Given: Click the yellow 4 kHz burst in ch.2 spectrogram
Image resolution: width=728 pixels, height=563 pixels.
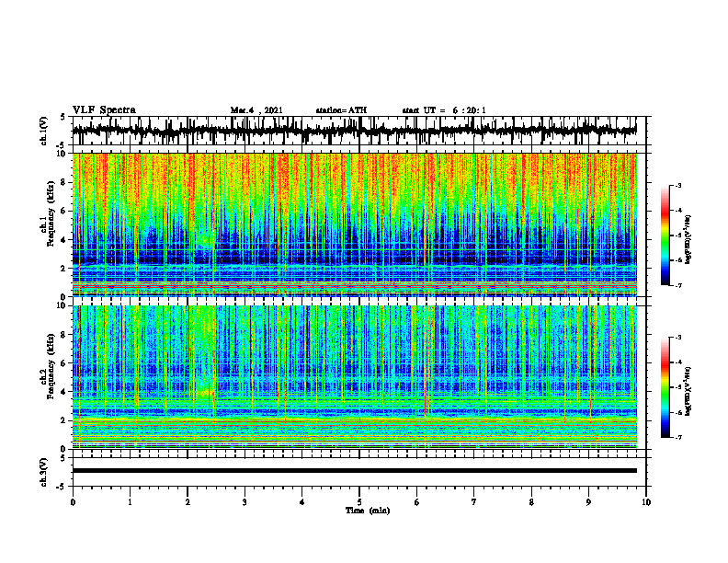Looking at the screenshot, I should pos(205,394).
